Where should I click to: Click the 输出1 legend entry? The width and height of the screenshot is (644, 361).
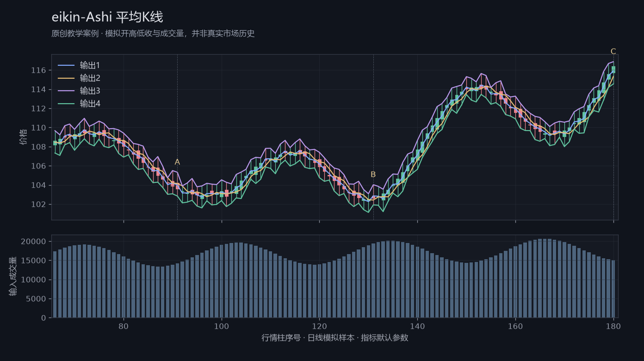(79, 65)
